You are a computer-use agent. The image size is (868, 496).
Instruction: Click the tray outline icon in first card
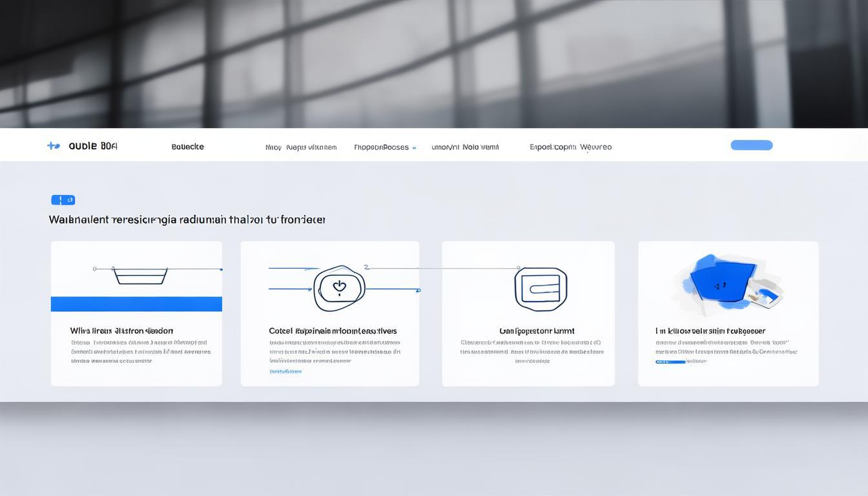(140, 276)
